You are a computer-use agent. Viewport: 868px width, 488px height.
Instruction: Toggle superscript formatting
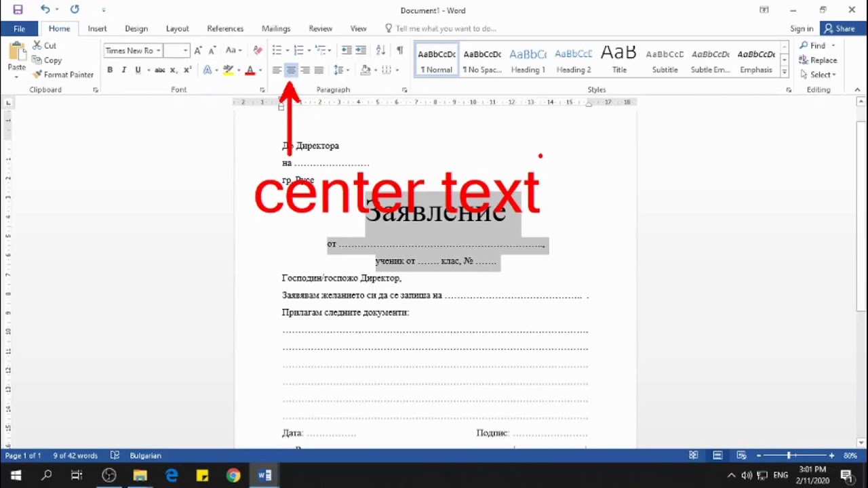pyautogui.click(x=187, y=70)
